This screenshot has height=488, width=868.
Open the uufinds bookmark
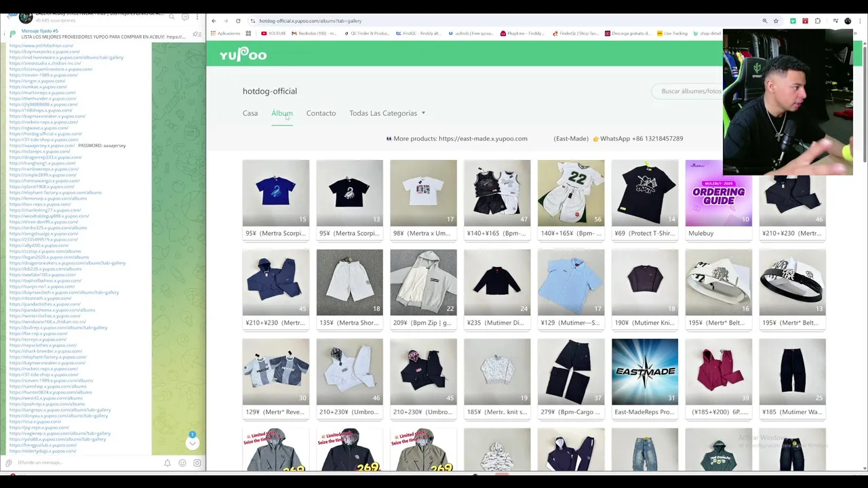pyautogui.click(x=473, y=33)
